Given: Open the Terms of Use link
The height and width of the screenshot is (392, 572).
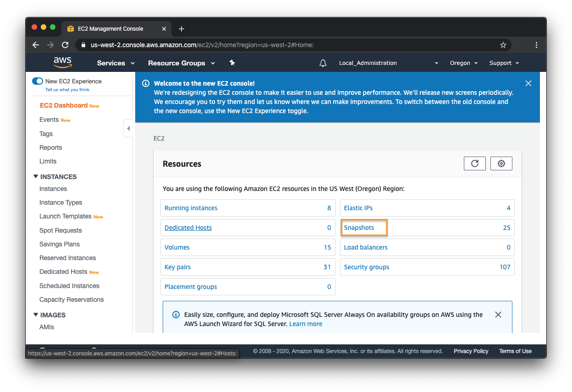Looking at the screenshot, I should tap(516, 351).
